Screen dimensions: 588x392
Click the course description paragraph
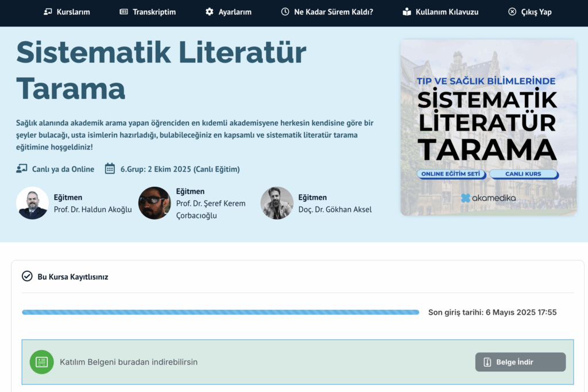point(195,135)
